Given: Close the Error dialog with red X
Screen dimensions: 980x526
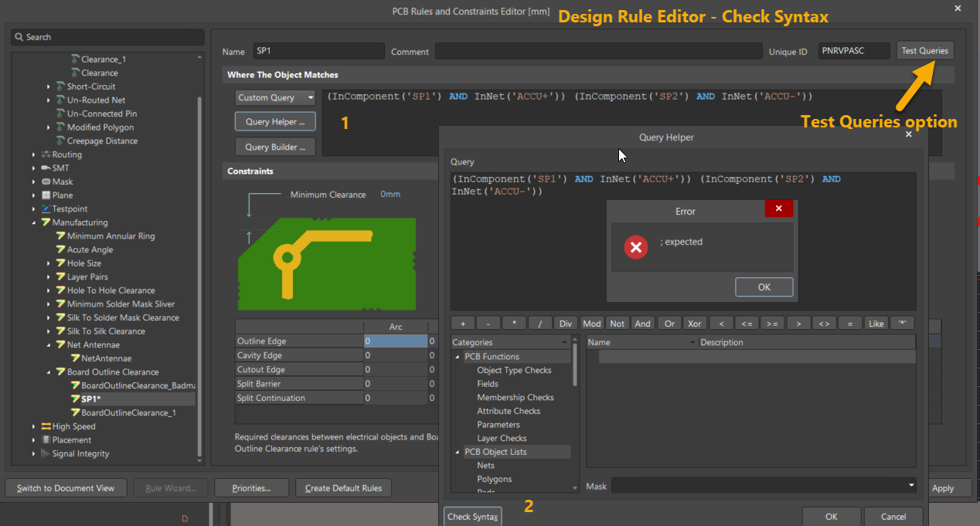Looking at the screenshot, I should point(778,209).
